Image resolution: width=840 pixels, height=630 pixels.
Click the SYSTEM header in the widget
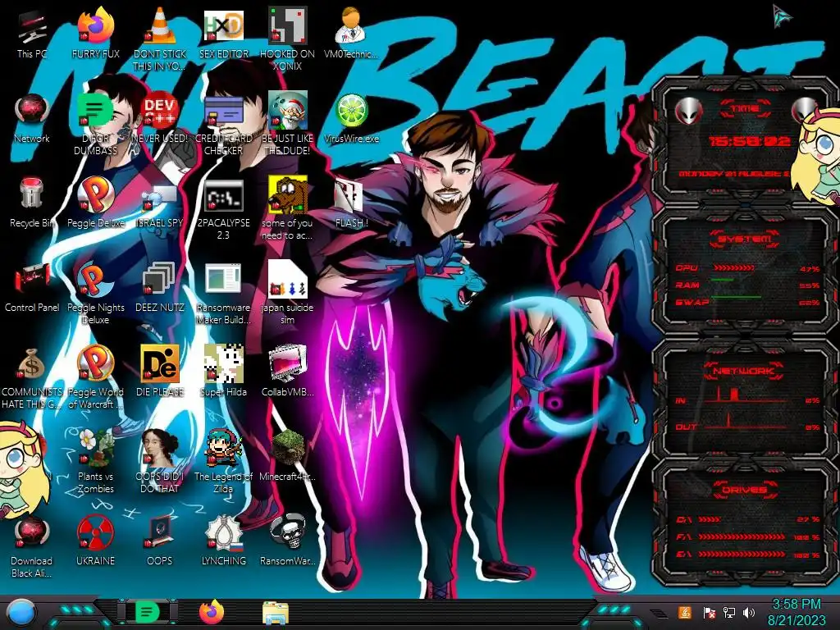pos(744,239)
